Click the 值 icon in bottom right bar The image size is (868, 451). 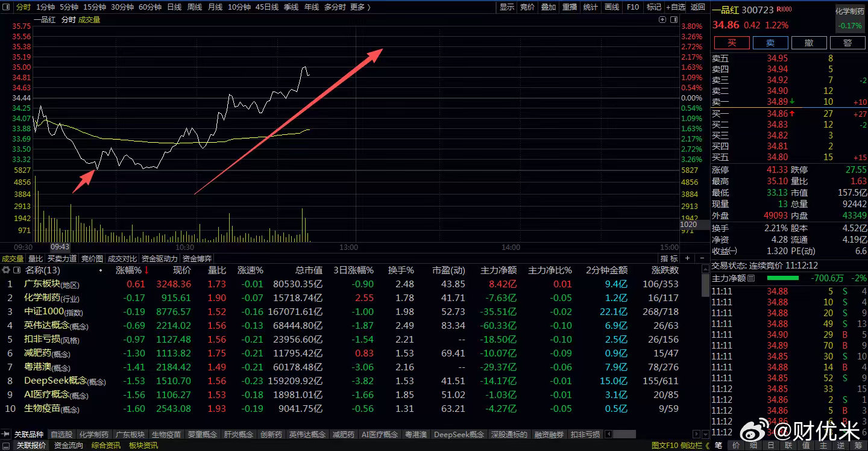tap(806, 445)
